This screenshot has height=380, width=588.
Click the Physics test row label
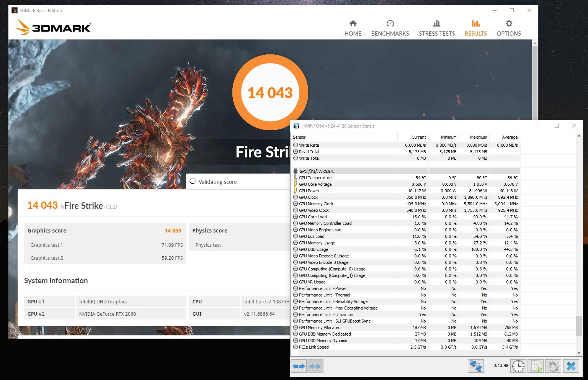(208, 245)
